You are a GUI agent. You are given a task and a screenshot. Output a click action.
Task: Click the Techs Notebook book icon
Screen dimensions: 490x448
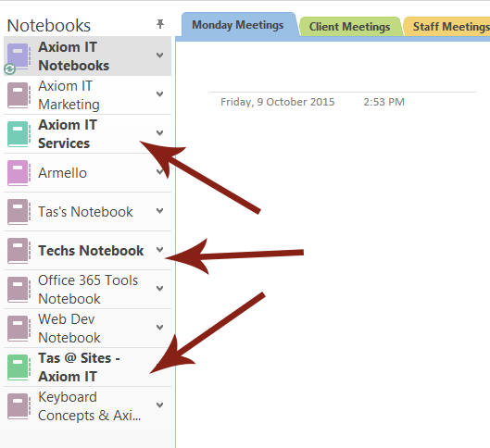coord(19,251)
